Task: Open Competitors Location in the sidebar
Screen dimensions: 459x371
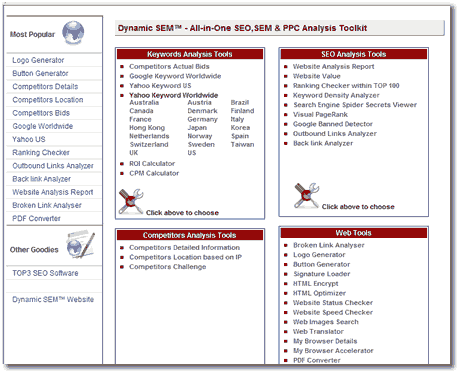Action: coord(48,100)
